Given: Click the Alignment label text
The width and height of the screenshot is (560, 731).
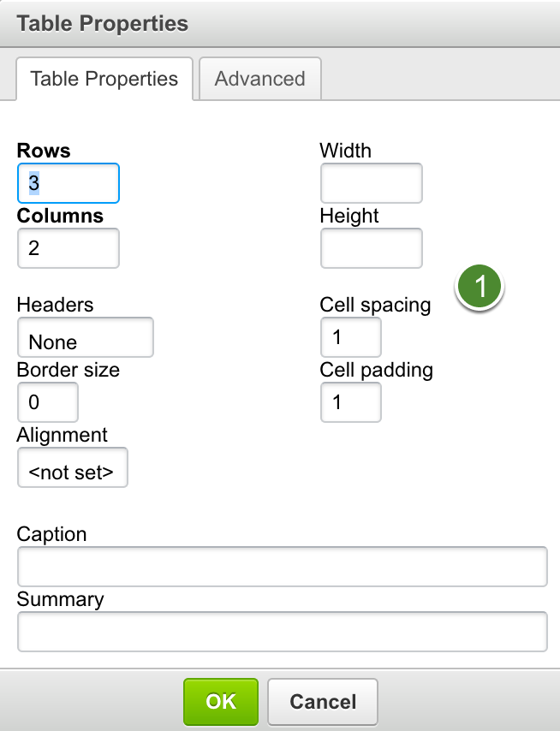Looking at the screenshot, I should tap(63, 435).
